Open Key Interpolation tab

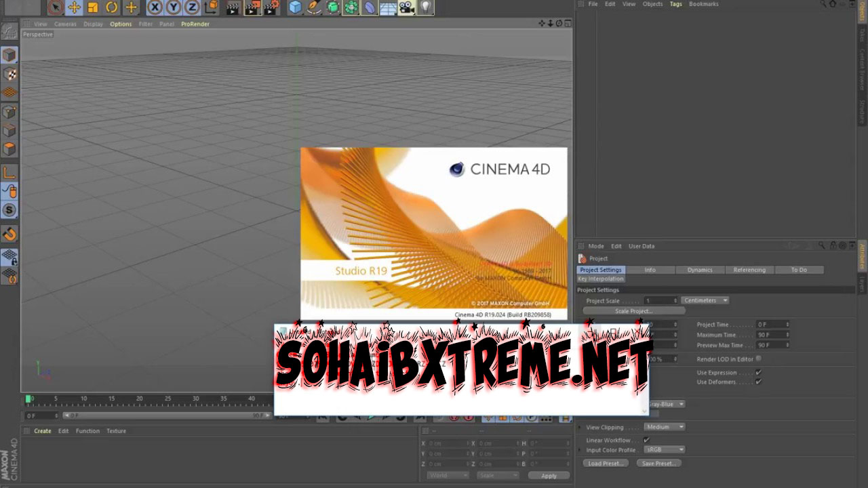(x=601, y=279)
